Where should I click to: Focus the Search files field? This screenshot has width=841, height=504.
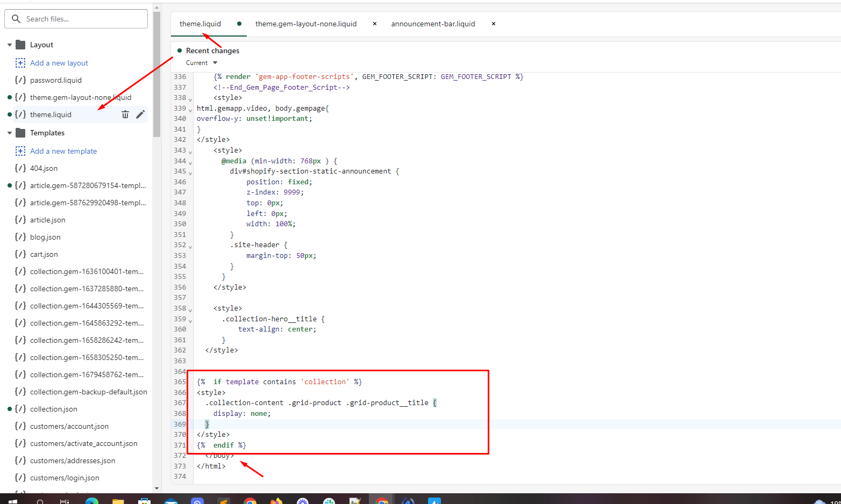[76, 19]
